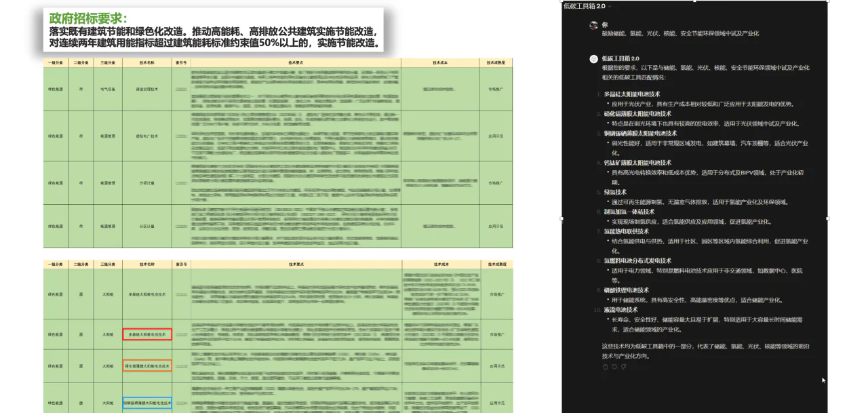Click list item 制氢加氢一体站技术 in chat
Screen dimensions: 868x413
[x=629, y=212]
